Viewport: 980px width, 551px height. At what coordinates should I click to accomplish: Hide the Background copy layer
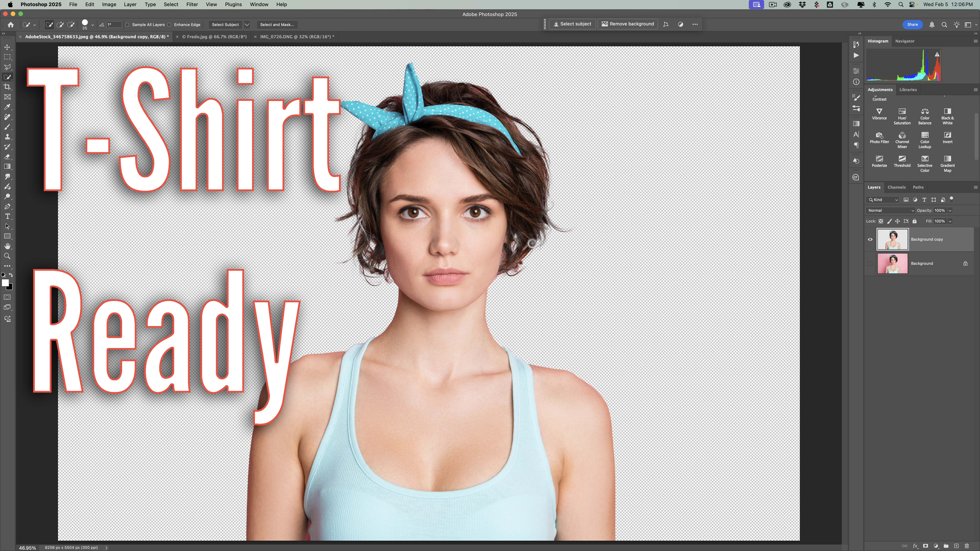coord(870,240)
